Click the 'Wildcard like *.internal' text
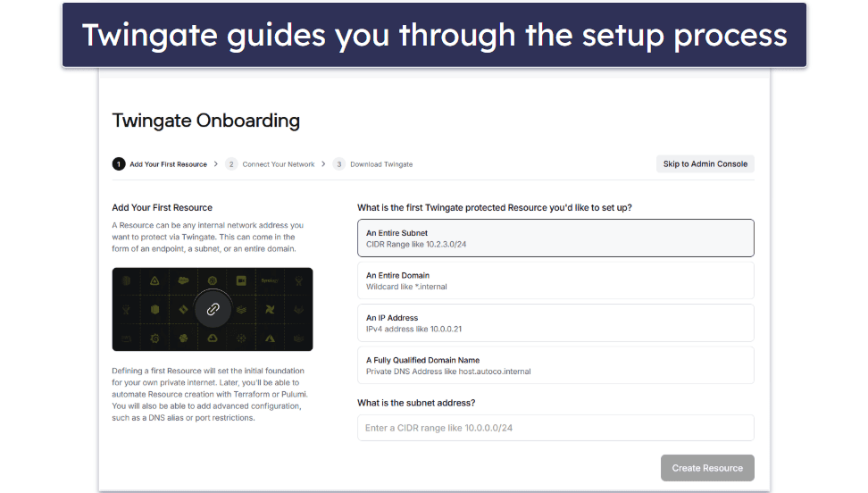The width and height of the screenshot is (868, 493). 406,287
